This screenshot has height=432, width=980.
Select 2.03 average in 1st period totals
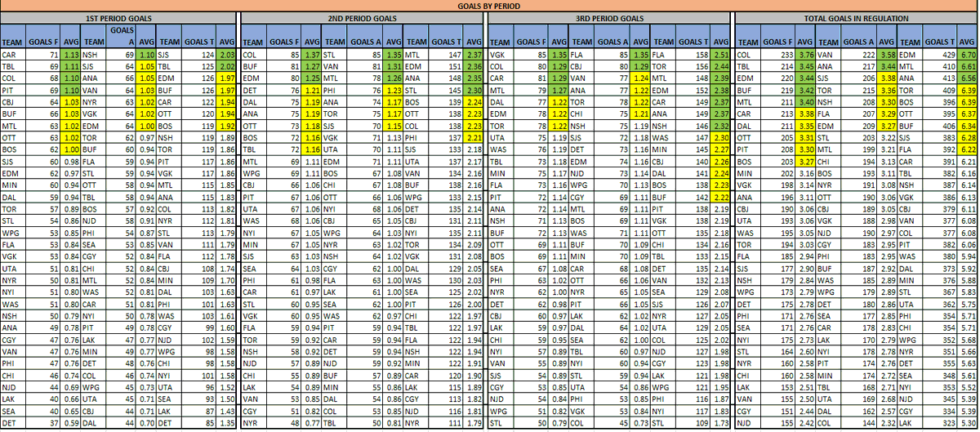click(x=227, y=55)
